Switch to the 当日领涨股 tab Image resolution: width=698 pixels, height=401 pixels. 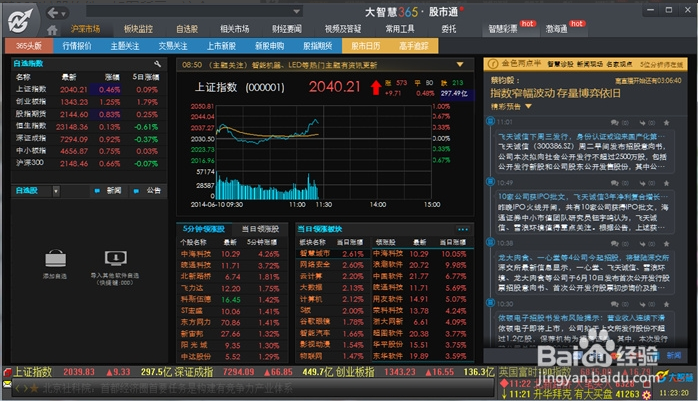pos(260,229)
